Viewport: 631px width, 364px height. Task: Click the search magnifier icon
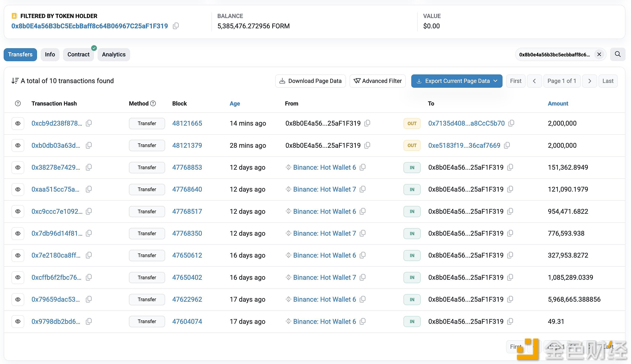pos(618,54)
